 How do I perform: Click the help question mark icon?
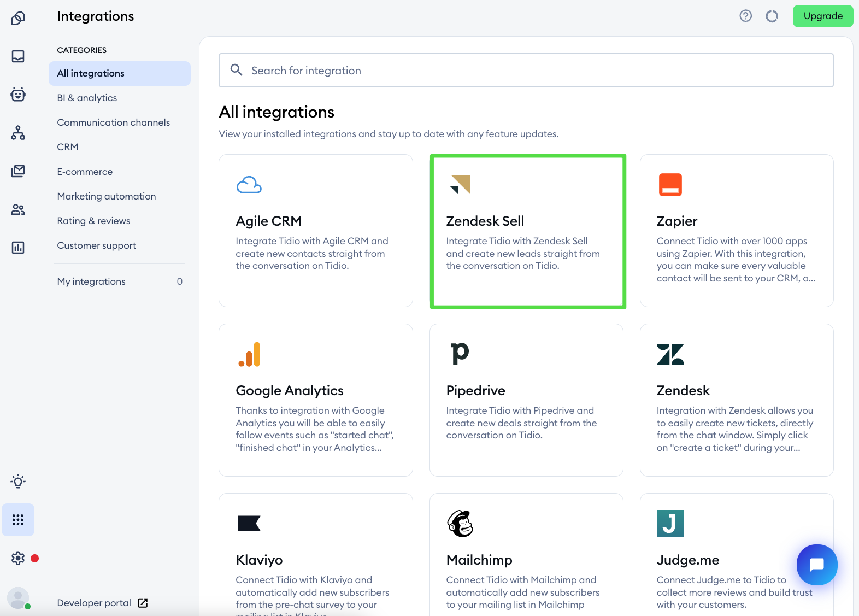(746, 16)
